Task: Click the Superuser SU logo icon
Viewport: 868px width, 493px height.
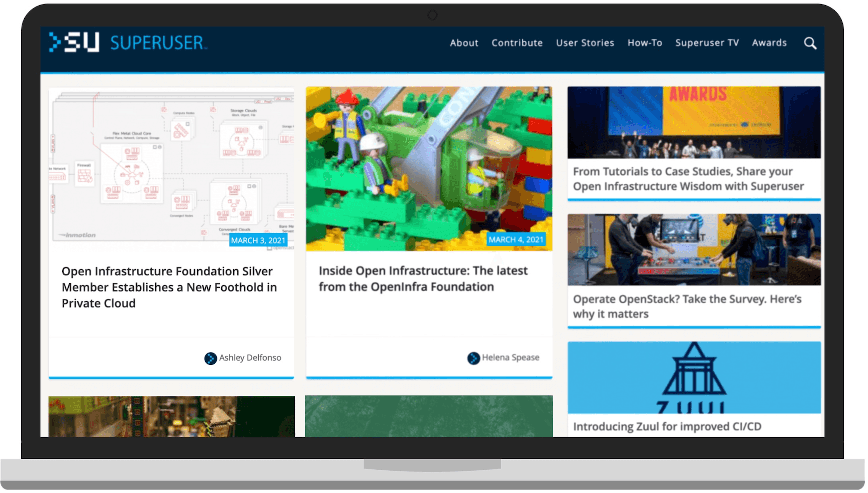Action: point(74,42)
